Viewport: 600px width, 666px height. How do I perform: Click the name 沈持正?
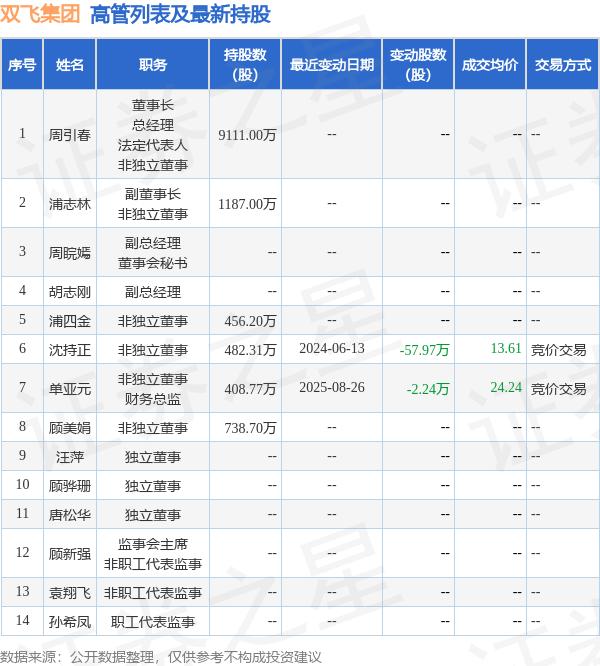[x=70, y=350]
